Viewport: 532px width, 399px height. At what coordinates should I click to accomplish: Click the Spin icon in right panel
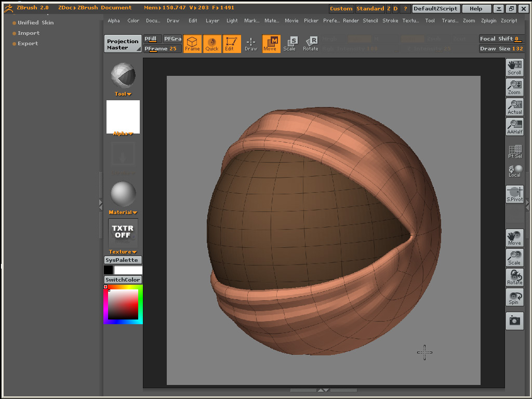(x=514, y=298)
